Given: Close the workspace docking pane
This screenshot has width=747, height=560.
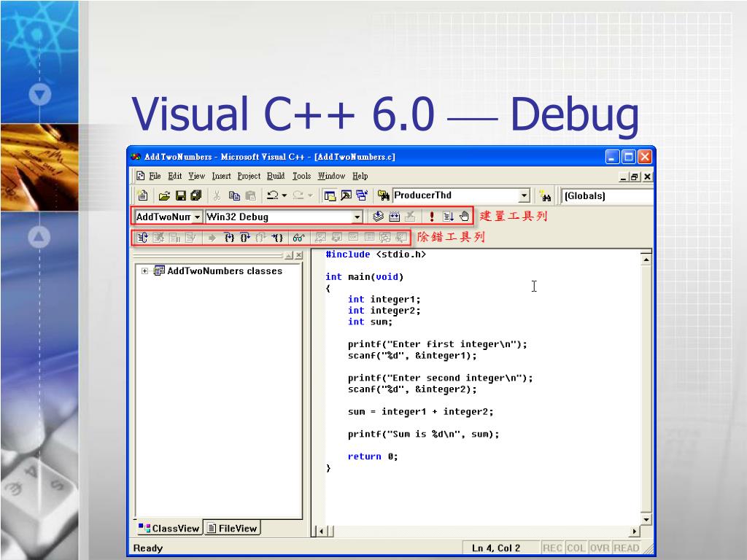Looking at the screenshot, I should 298,256.
